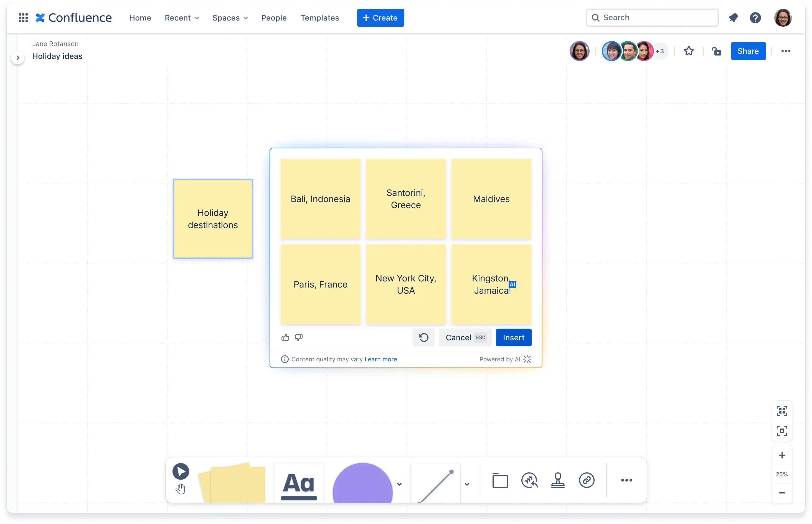Screen dimensions: 812x524
Task: Open Templates in top navigation
Action: pyautogui.click(x=320, y=18)
